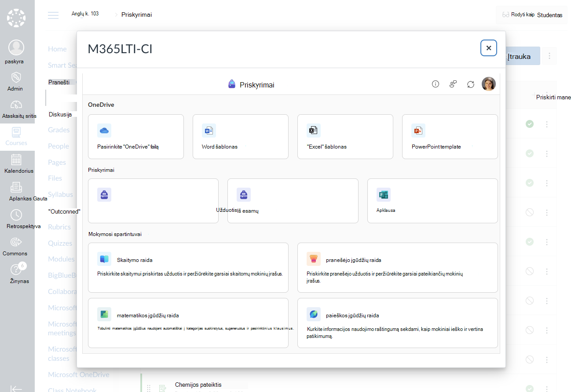This screenshot has width=571, height=392.
Task: Click Priskyrimai breadcrumb
Action: (137, 15)
